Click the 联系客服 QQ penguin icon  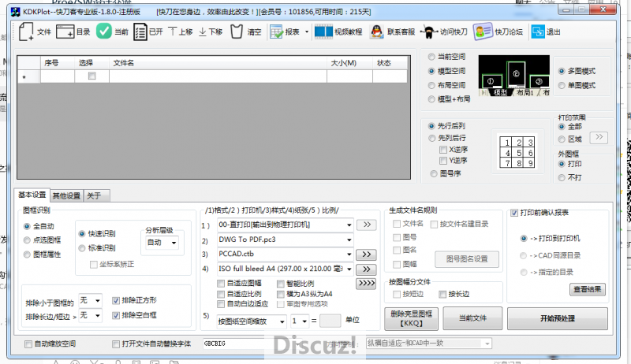[x=377, y=32]
